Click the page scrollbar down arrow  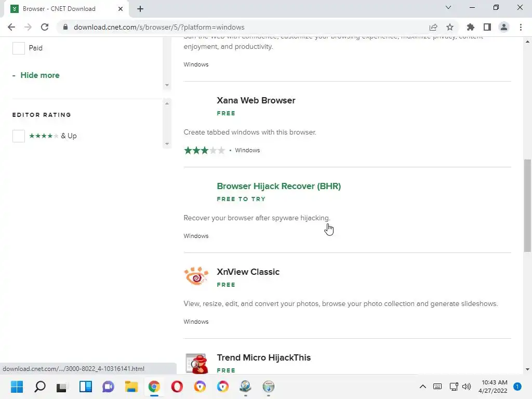tap(527, 369)
